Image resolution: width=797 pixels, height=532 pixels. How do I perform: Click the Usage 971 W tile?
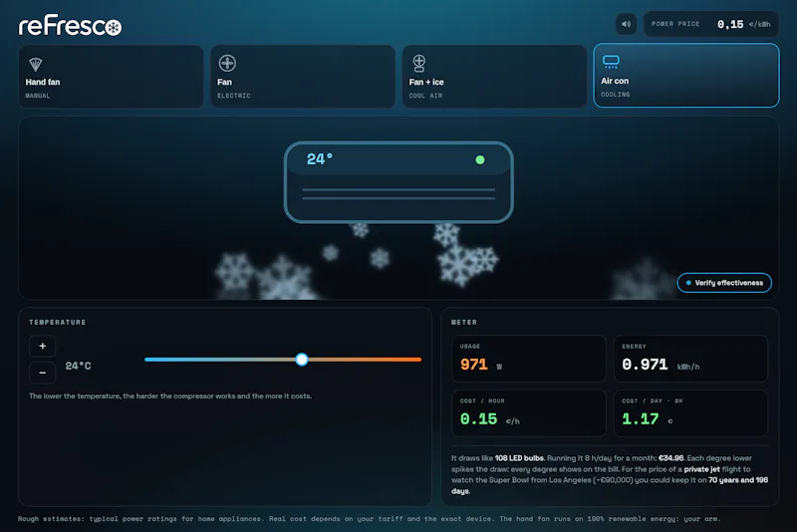529,359
